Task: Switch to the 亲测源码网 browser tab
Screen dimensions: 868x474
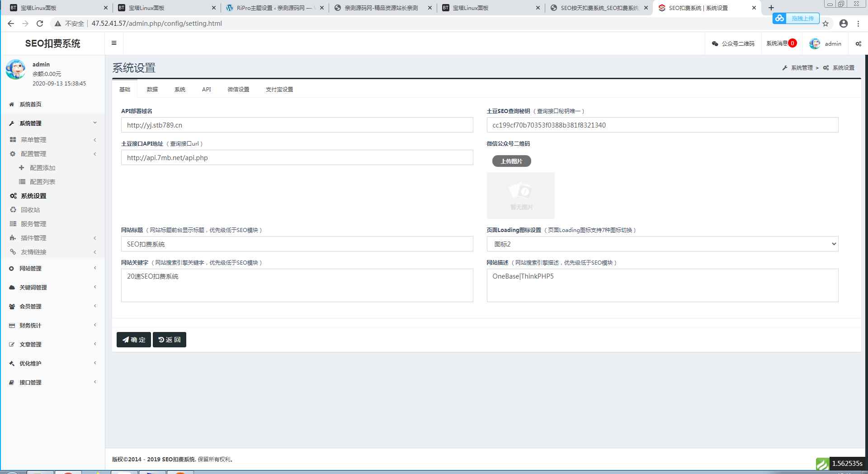Action: click(x=383, y=8)
